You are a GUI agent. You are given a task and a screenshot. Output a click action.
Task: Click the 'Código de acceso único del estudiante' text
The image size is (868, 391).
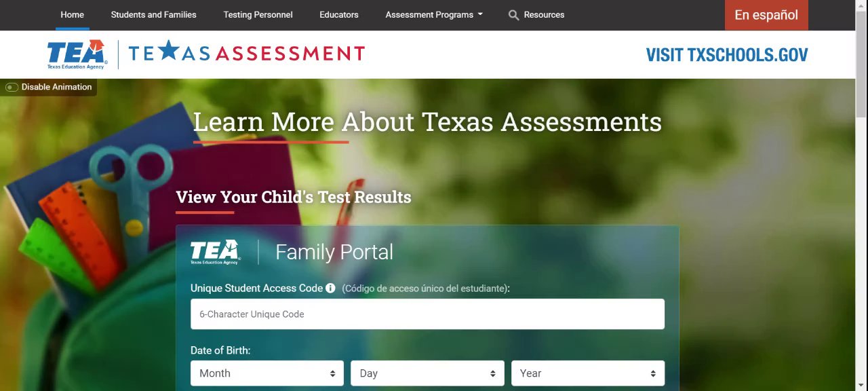coord(425,288)
